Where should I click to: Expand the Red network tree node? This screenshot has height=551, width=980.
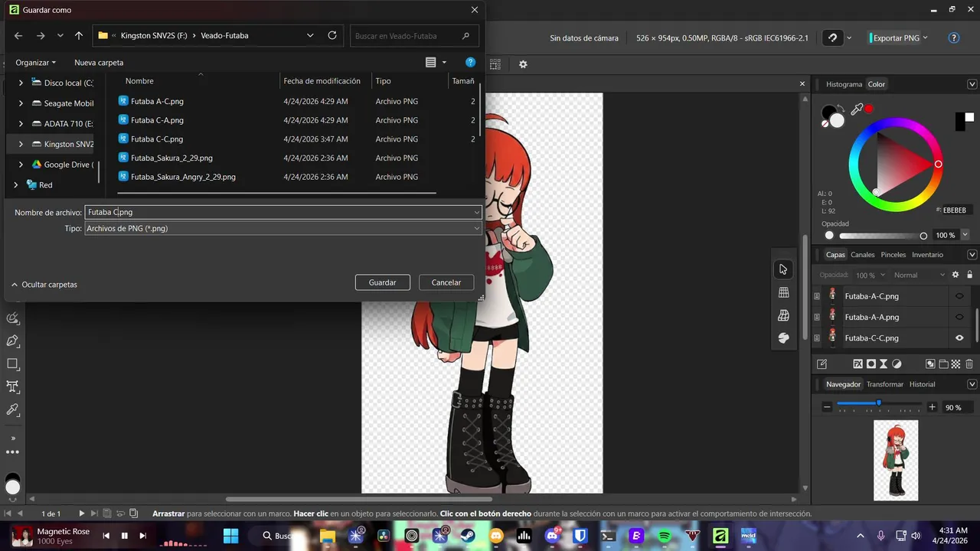click(15, 185)
